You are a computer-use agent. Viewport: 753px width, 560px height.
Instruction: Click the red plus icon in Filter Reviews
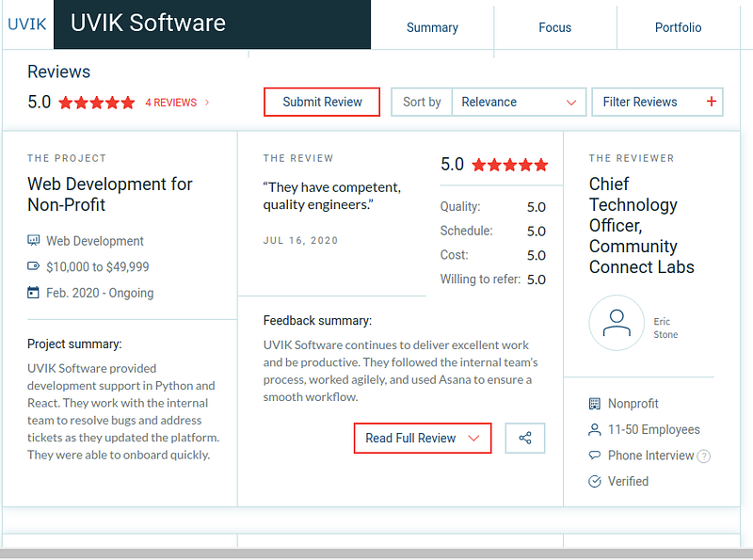pos(711,102)
